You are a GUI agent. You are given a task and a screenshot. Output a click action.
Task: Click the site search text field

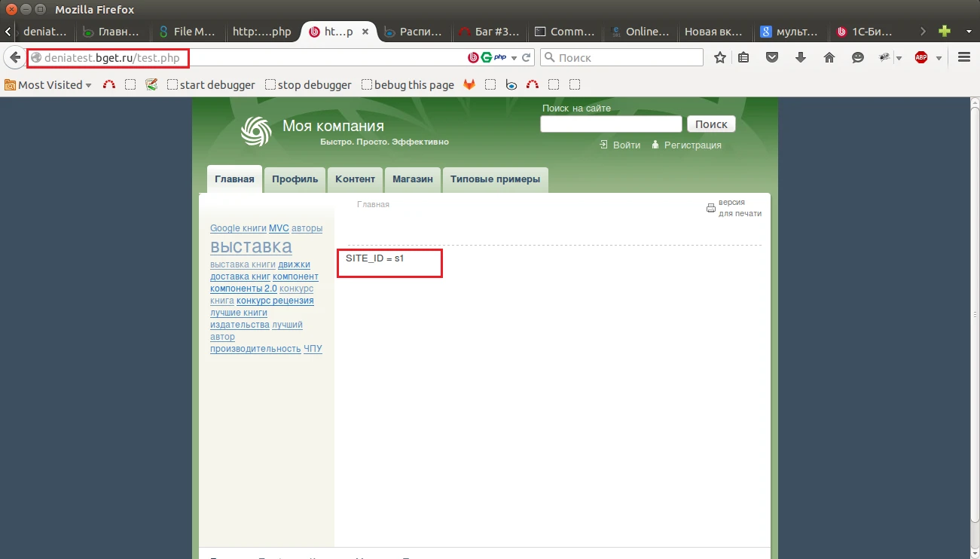pyautogui.click(x=610, y=124)
